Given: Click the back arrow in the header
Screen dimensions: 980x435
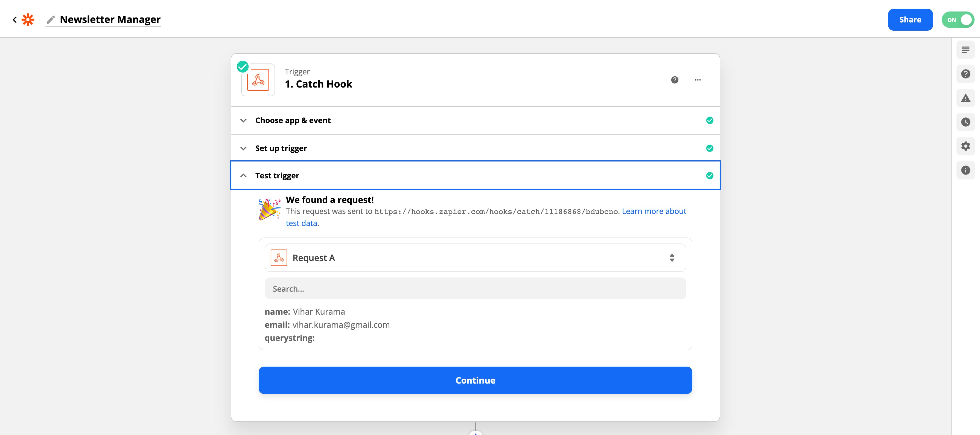Looking at the screenshot, I should [x=14, y=19].
